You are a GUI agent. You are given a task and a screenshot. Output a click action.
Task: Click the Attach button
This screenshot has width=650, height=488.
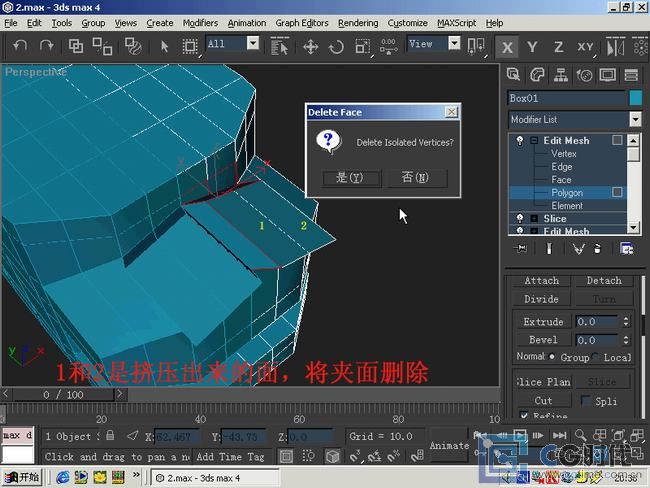541,281
